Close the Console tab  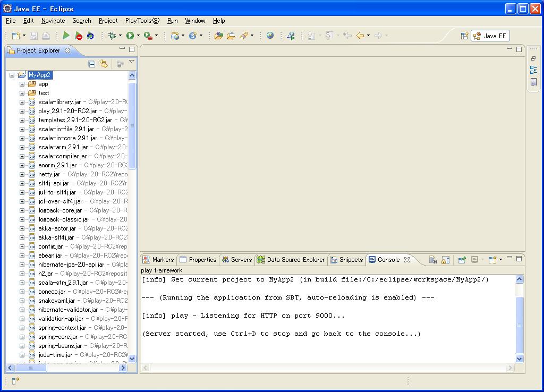[407, 260]
